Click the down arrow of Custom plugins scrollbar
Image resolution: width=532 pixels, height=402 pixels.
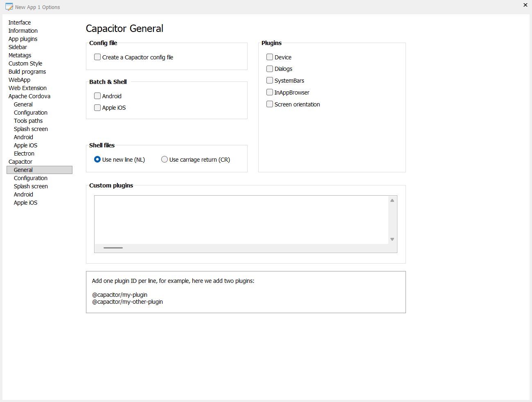pyautogui.click(x=392, y=239)
